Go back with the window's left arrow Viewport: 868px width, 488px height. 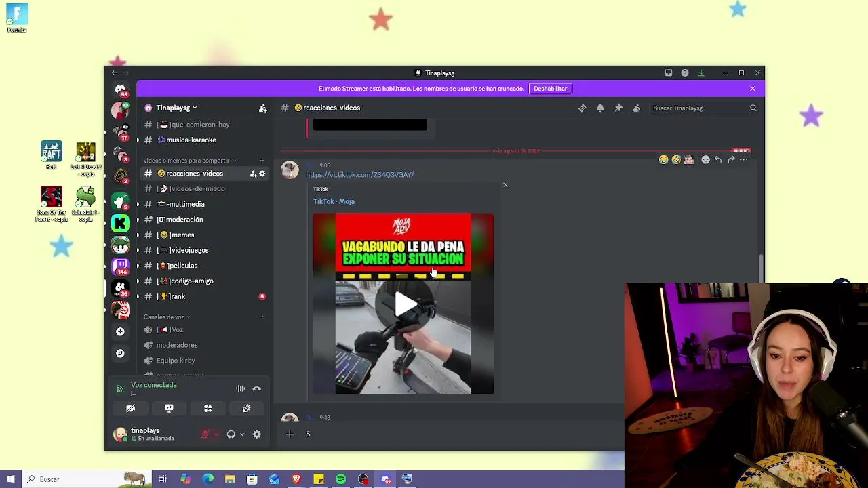115,73
